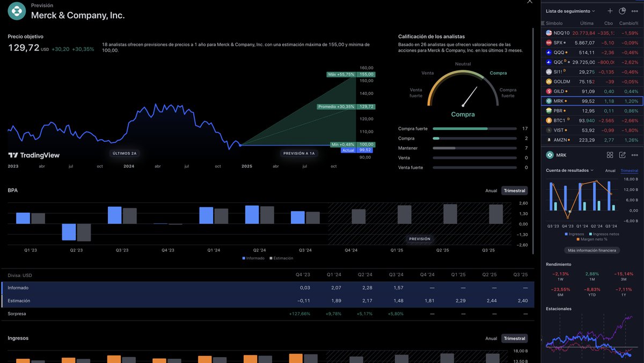Switch Ingresos chart to Trimestral
The width and height of the screenshot is (644, 363).
point(514,338)
